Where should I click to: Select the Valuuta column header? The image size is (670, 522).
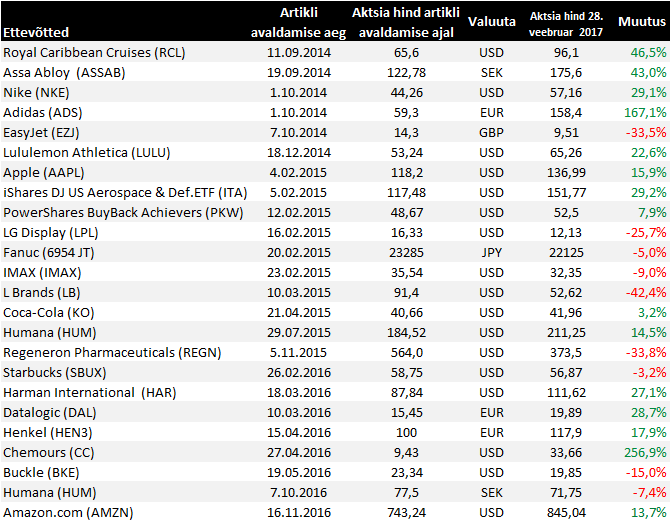click(x=492, y=21)
